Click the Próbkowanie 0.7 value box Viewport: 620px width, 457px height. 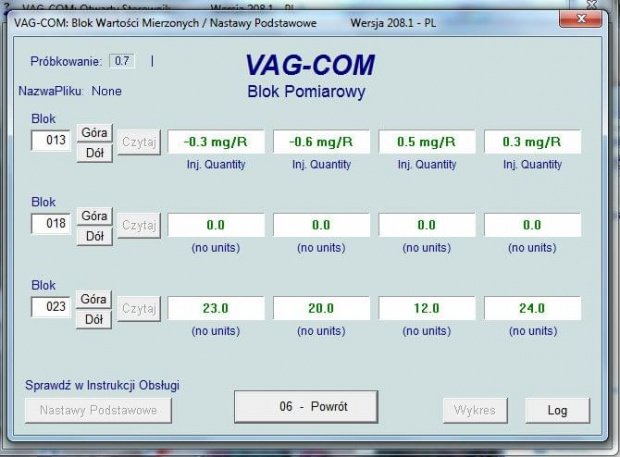pos(122,61)
